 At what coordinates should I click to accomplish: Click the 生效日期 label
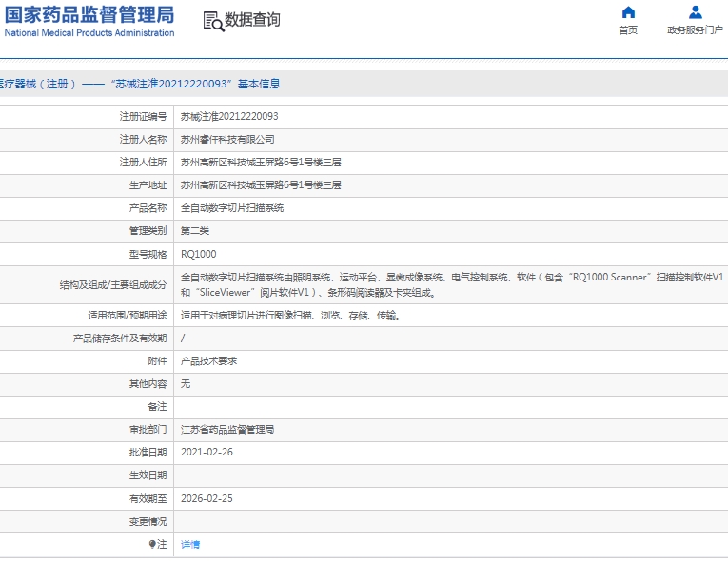(x=148, y=475)
